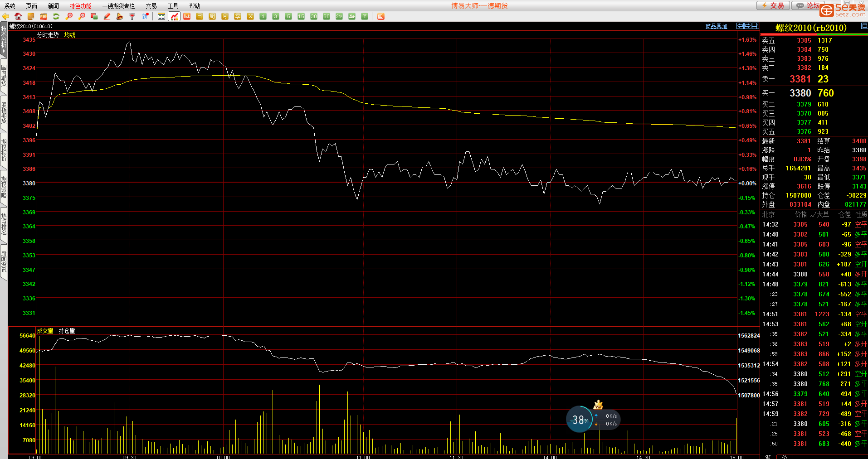This screenshot has height=459, width=868.
Task: Zoom in with the plus magnifier
Action: point(69,16)
